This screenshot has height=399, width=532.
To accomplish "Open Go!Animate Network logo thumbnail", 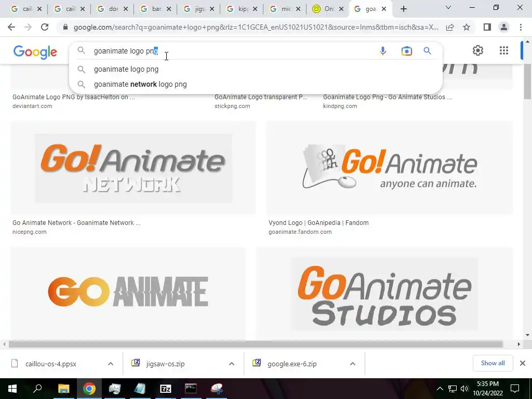I will click(x=134, y=168).
